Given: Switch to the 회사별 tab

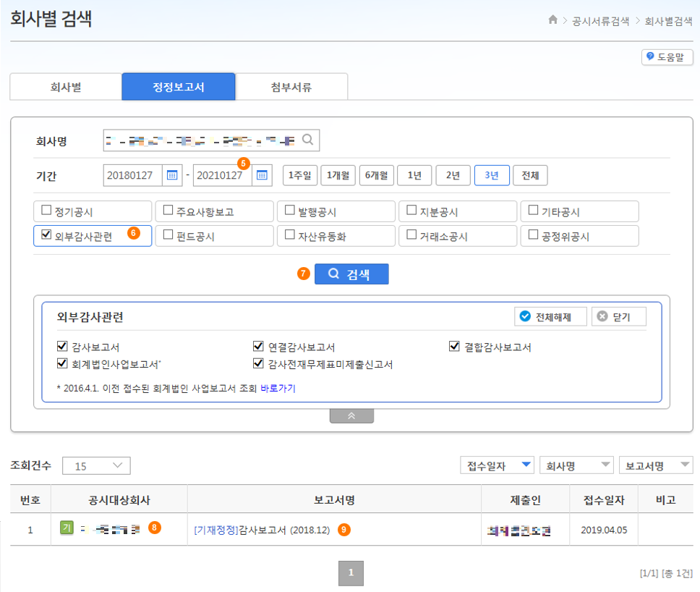Looking at the screenshot, I should click(x=65, y=86).
